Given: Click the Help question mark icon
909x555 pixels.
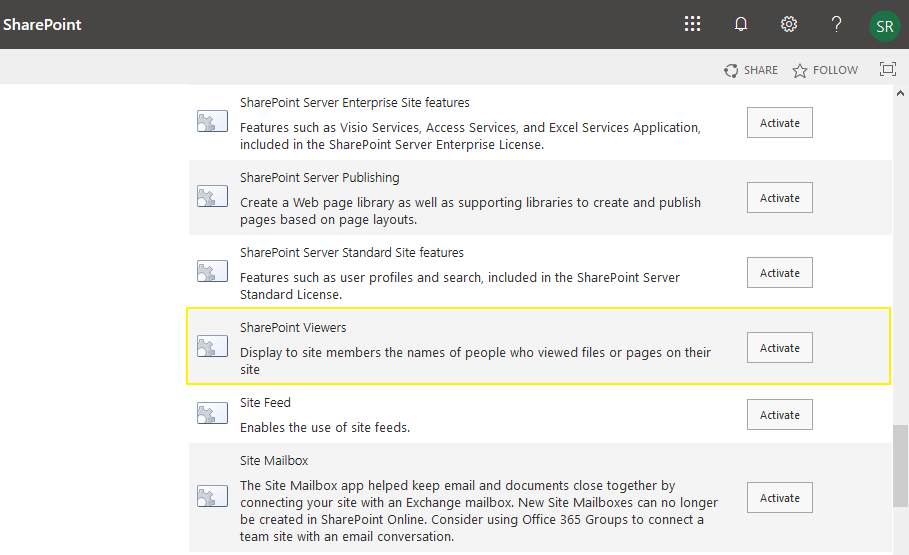Looking at the screenshot, I should click(837, 25).
